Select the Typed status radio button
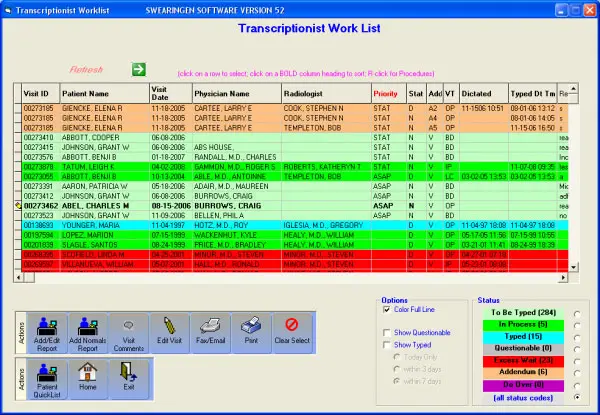 577,337
